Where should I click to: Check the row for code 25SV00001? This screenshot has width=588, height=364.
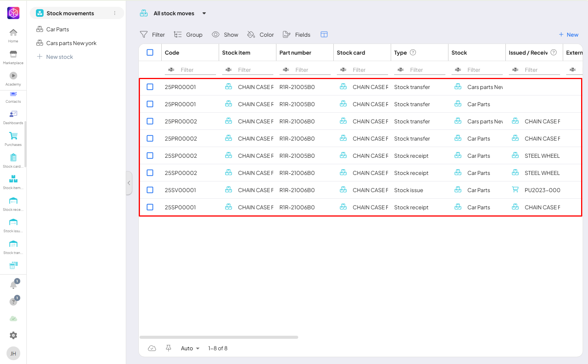pyautogui.click(x=150, y=190)
